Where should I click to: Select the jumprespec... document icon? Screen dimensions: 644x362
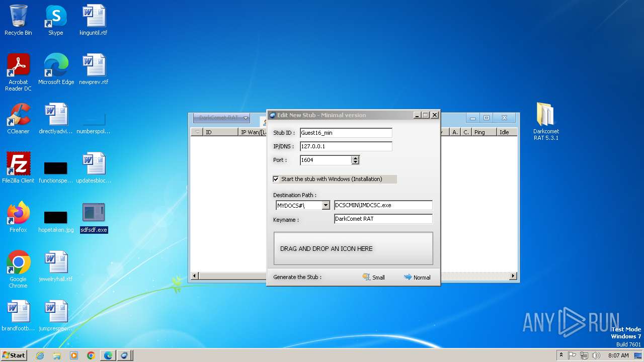tap(56, 315)
